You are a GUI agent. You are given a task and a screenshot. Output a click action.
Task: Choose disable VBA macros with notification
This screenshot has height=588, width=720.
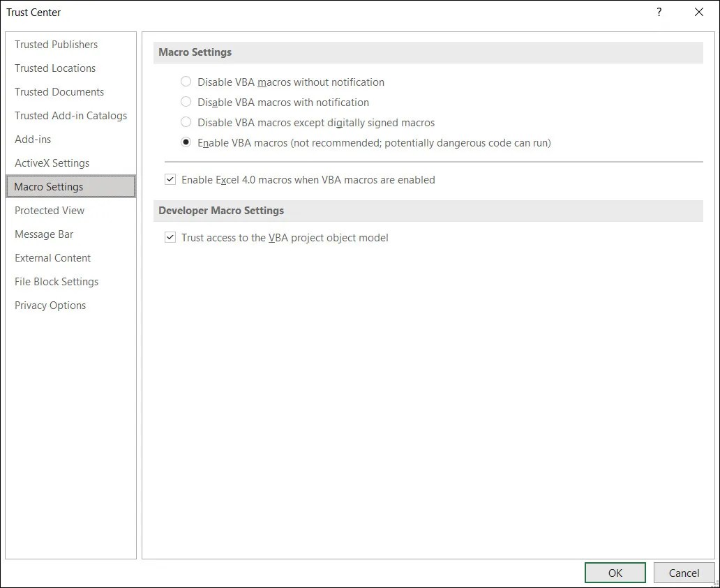click(186, 102)
